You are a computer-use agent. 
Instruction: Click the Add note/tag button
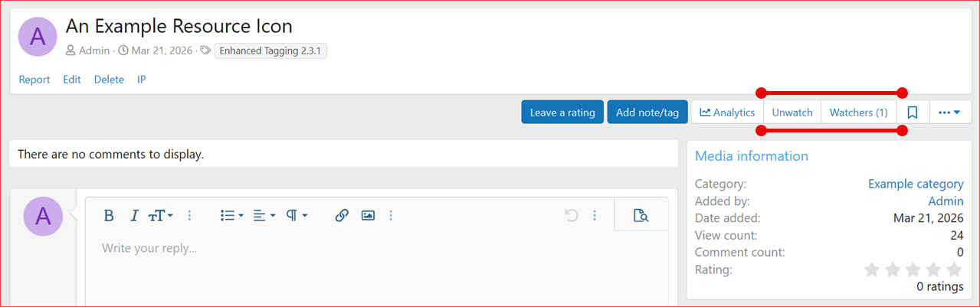pos(647,113)
